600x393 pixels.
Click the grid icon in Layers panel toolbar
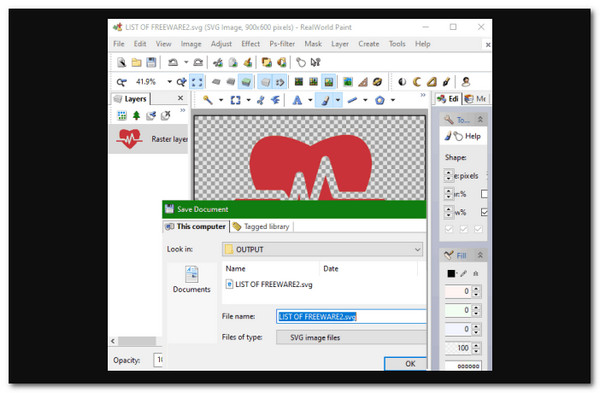[122, 115]
